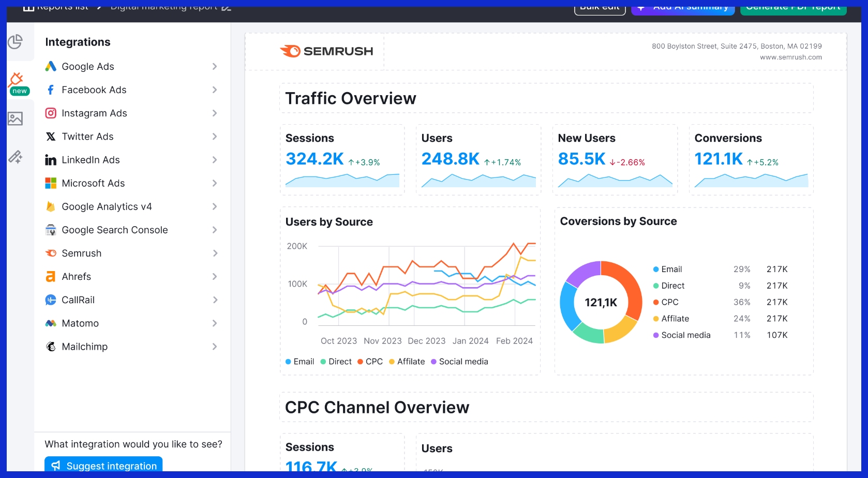Click the Semrush logo icon in integrations
Screen dimensions: 868x478
point(51,253)
